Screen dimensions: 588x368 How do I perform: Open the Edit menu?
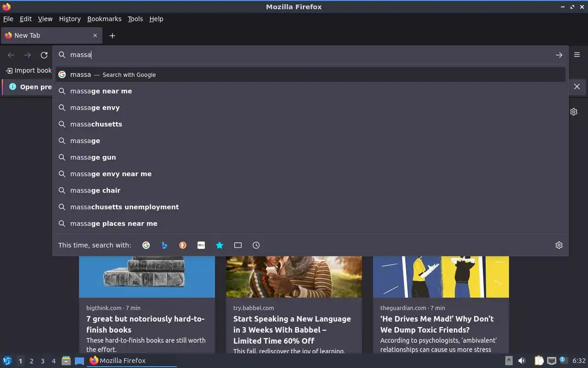26,19
